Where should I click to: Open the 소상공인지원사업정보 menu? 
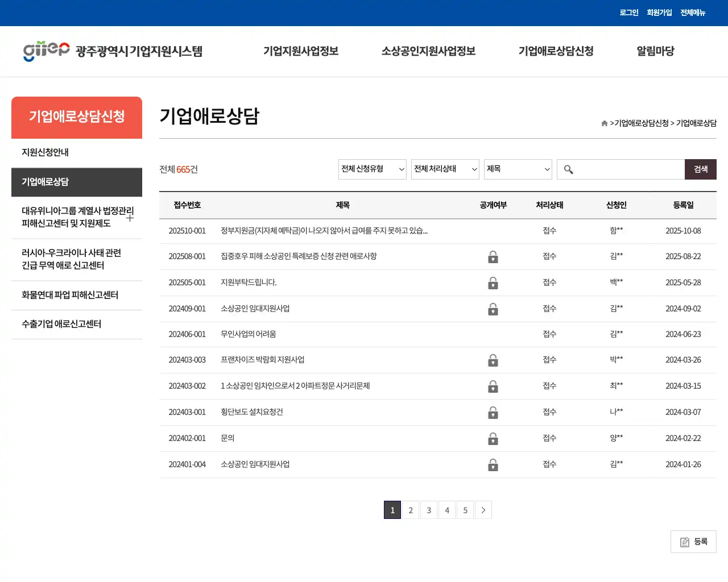point(428,51)
